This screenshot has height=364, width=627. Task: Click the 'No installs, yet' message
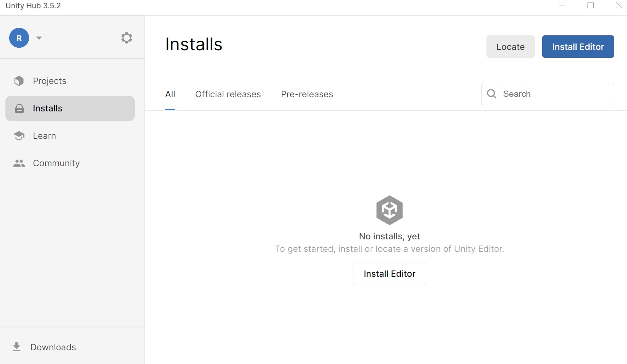[390, 236]
